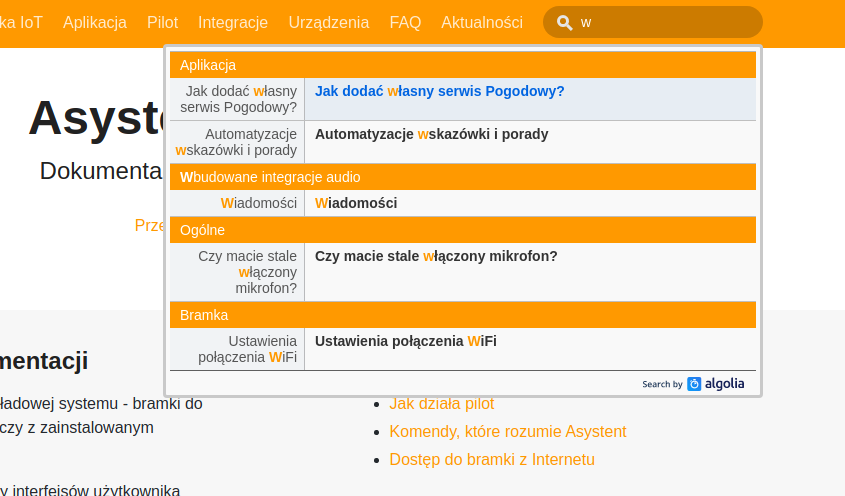The height and width of the screenshot is (496, 845).
Task: Open the Aktualności section
Action: 482,22
